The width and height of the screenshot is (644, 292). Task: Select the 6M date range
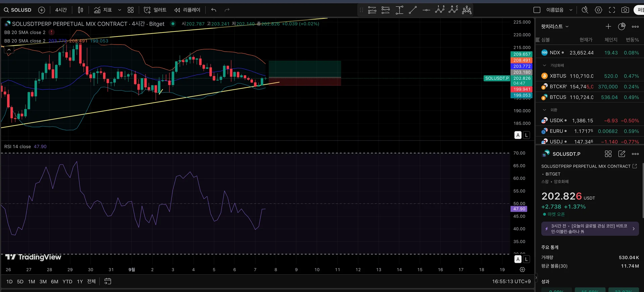(x=55, y=282)
